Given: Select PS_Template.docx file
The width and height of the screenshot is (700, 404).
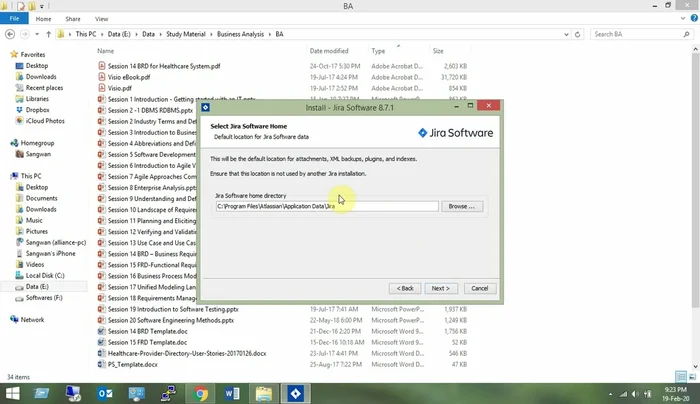Looking at the screenshot, I should tap(133, 365).
